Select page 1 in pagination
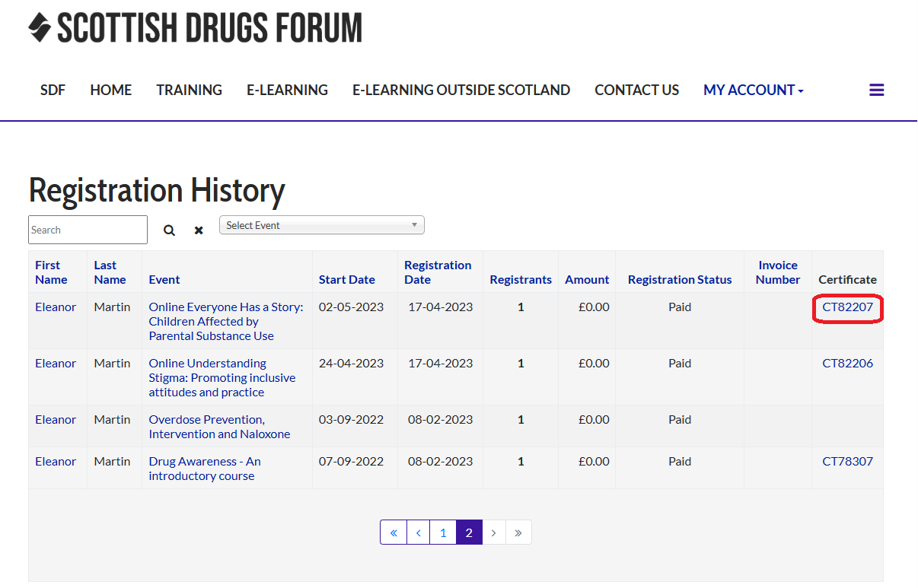Image resolution: width=918 pixels, height=588 pixels. pyautogui.click(x=443, y=532)
